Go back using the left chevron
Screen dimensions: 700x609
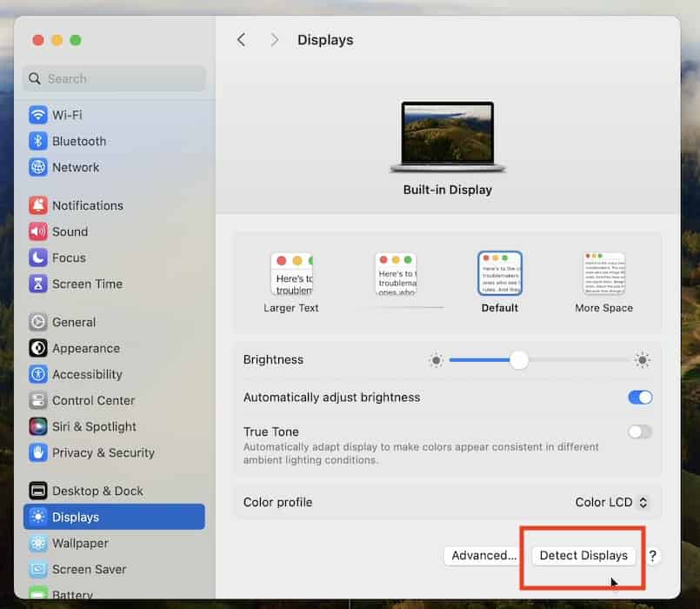pyautogui.click(x=242, y=40)
